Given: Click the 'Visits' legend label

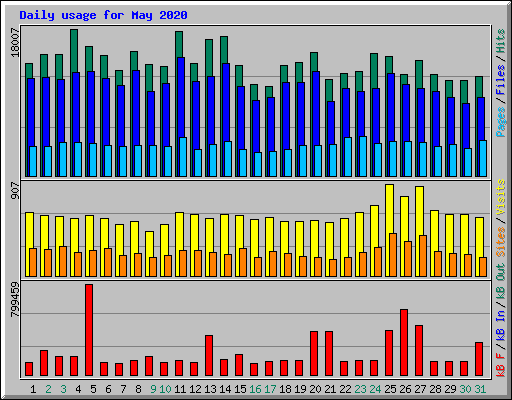Looking at the screenshot, I should coord(501,197).
